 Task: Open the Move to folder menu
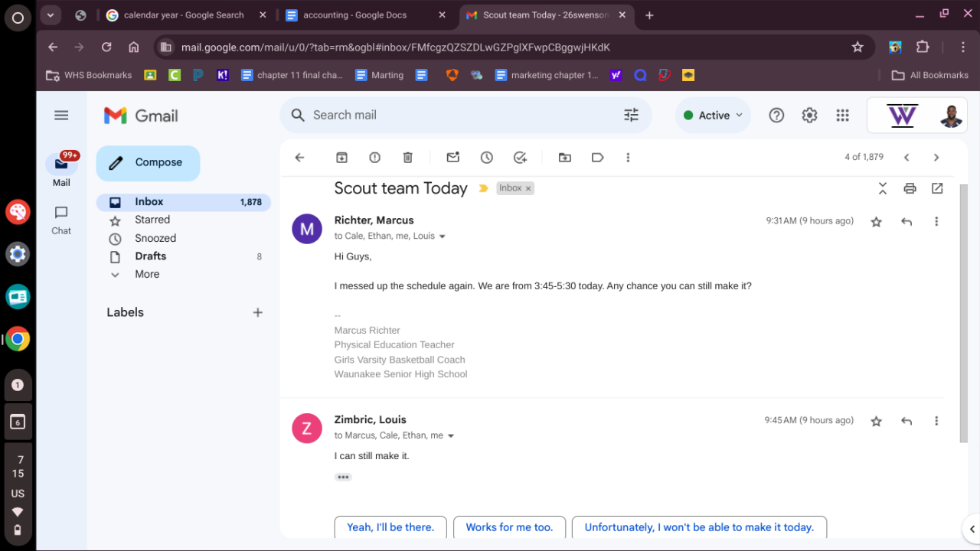point(565,158)
